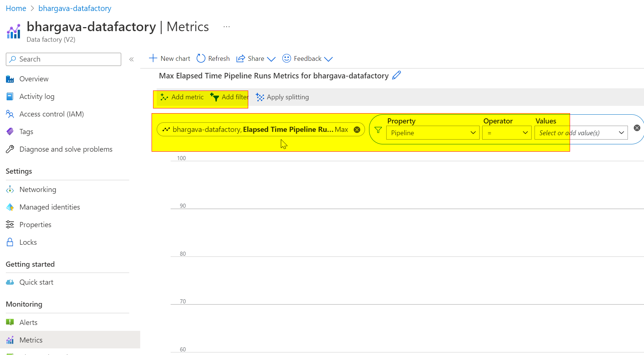Click the bhargava-datafactory breadcrumb link
This screenshot has height=355, width=644.
click(75, 8)
